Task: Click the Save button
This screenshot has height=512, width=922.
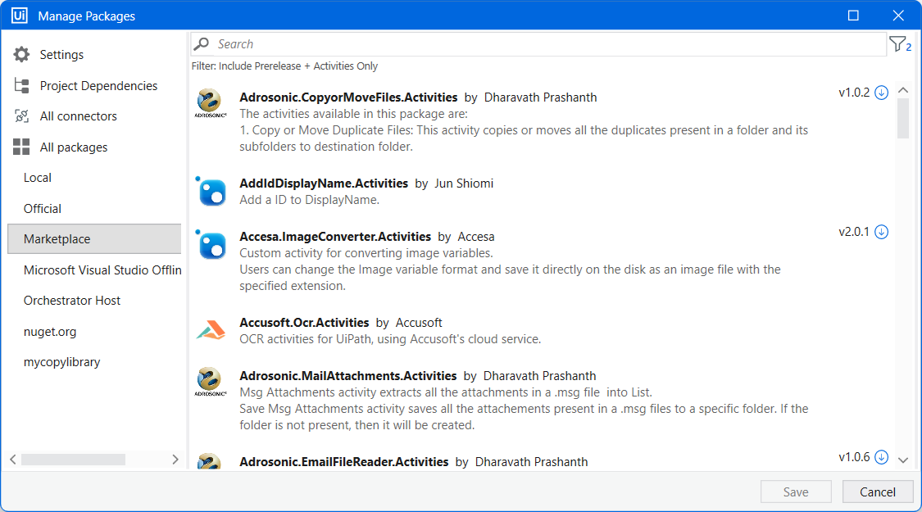Action: 796,491
